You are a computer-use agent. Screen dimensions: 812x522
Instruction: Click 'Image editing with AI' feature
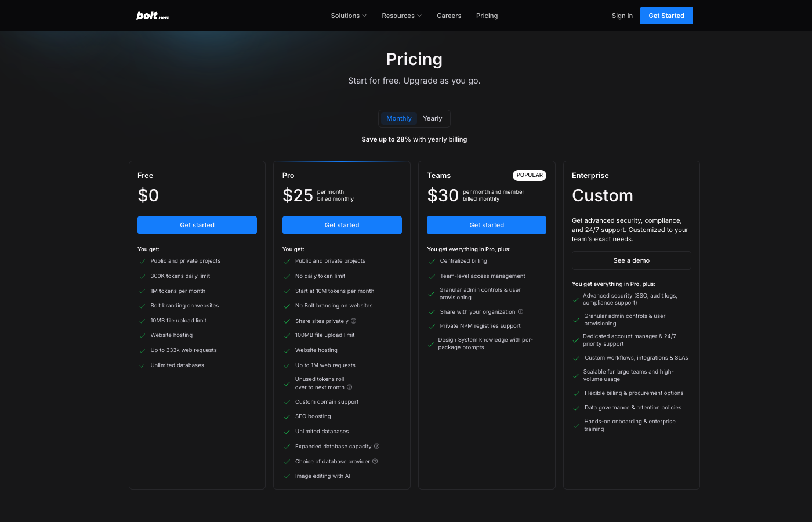pos(322,476)
